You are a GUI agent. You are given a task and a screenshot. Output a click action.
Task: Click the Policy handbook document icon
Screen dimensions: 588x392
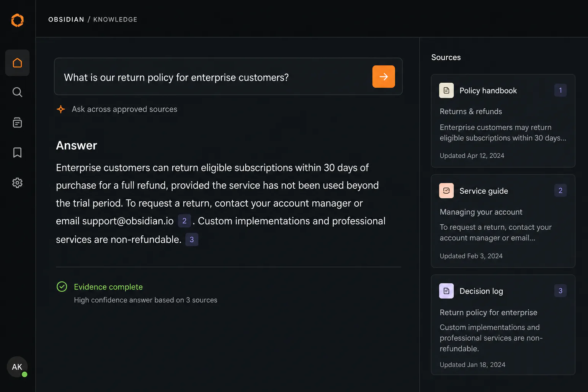coord(446,90)
